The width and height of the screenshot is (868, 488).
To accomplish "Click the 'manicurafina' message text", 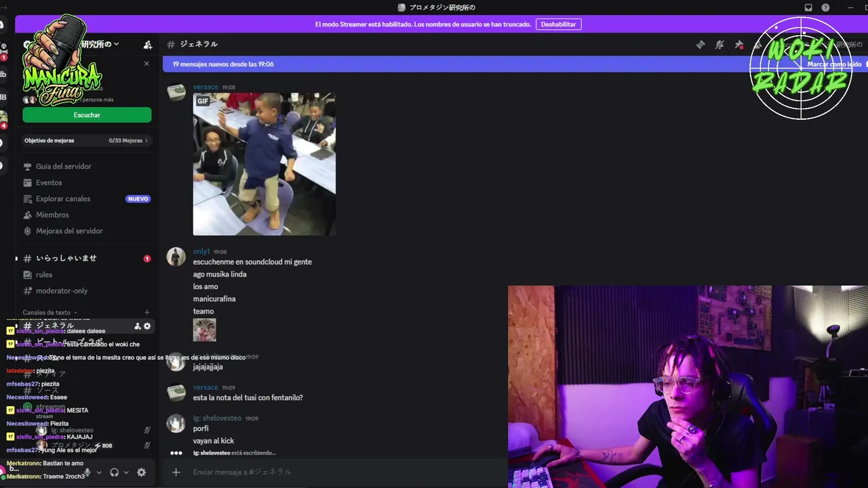I will pos(214,299).
